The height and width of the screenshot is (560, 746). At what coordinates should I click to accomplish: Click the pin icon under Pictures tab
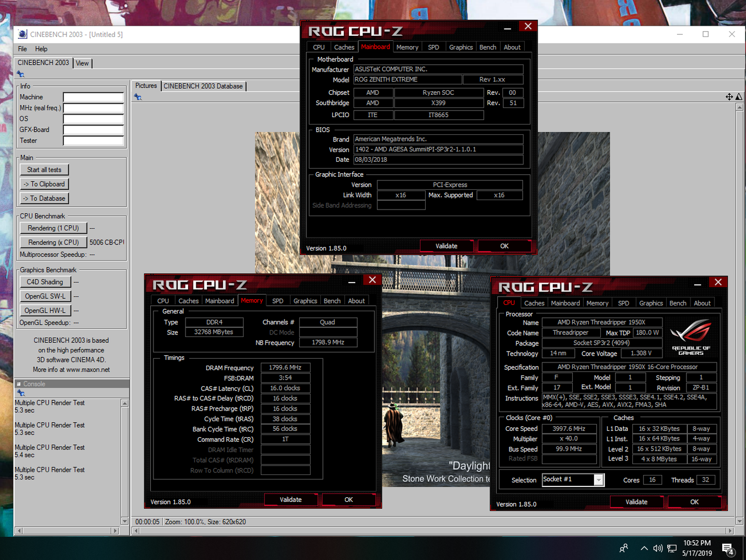(138, 97)
